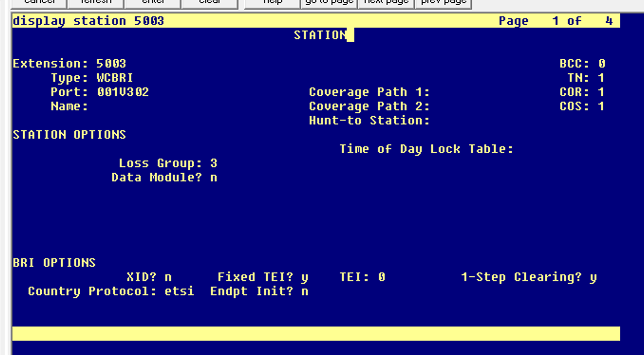
Task: Click the go to page button
Action: tap(329, 2)
